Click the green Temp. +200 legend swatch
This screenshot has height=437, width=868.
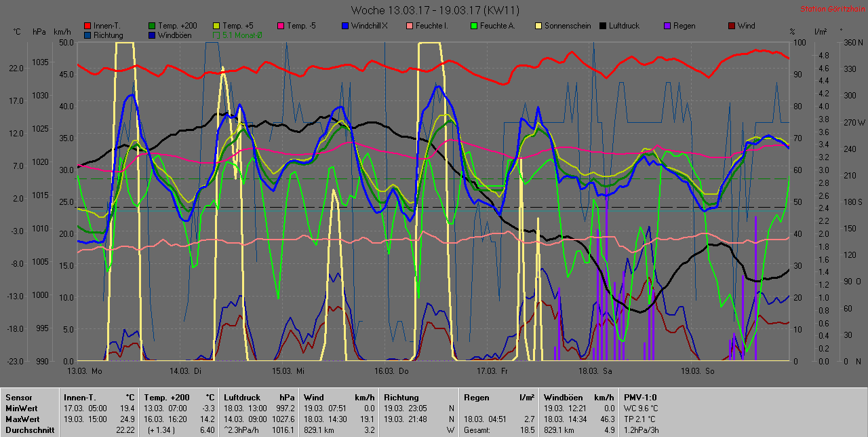pos(152,26)
